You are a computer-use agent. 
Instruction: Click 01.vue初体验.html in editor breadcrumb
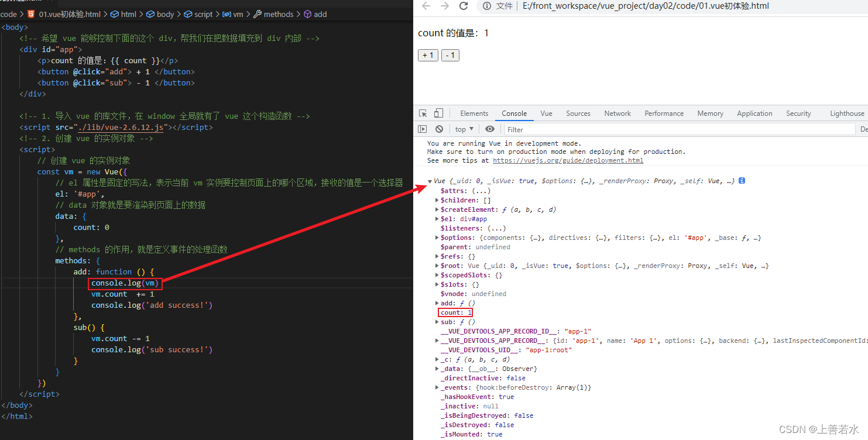click(70, 14)
